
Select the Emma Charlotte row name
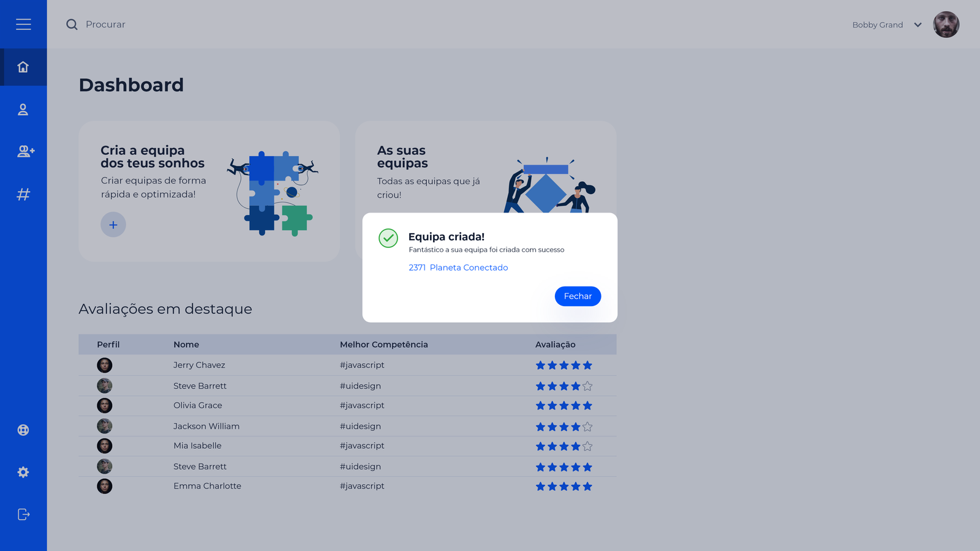click(207, 486)
